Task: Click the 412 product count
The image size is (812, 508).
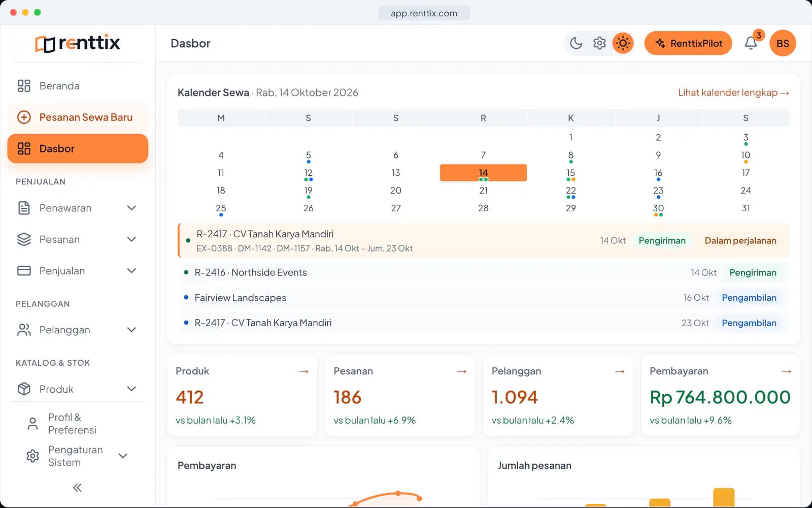Action: click(190, 397)
